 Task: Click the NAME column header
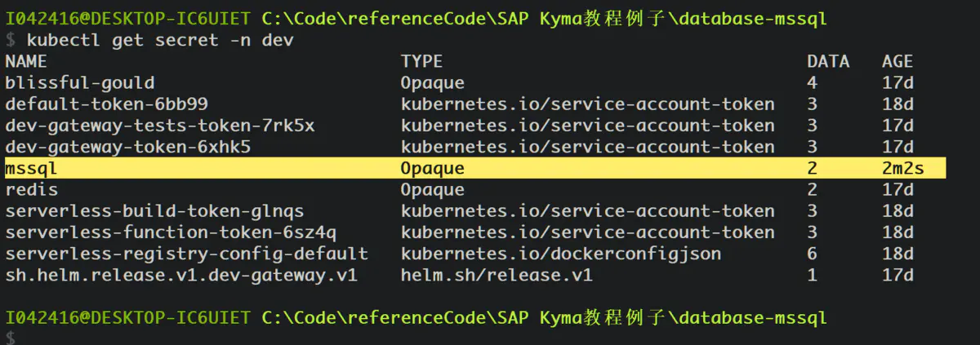pyautogui.click(x=26, y=61)
